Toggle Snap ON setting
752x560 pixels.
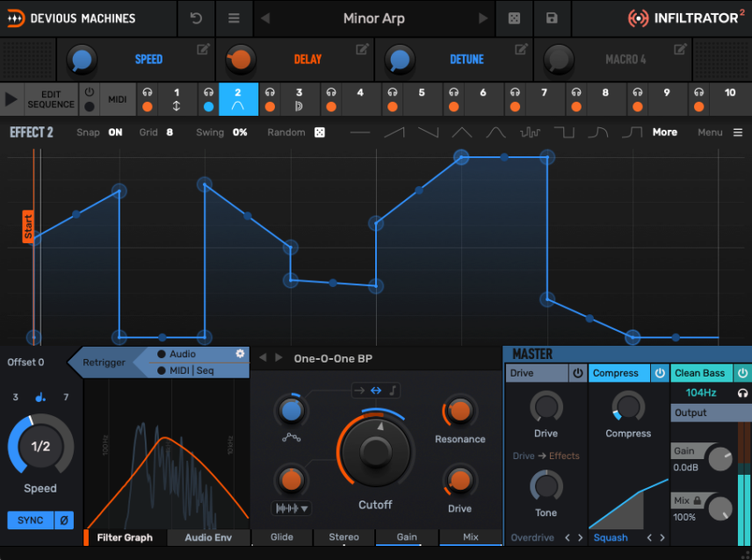(115, 133)
